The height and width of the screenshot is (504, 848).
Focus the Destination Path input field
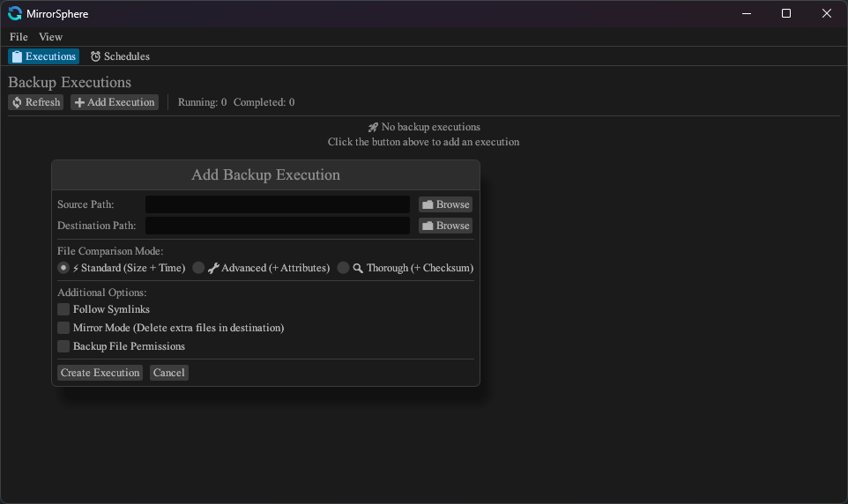278,226
